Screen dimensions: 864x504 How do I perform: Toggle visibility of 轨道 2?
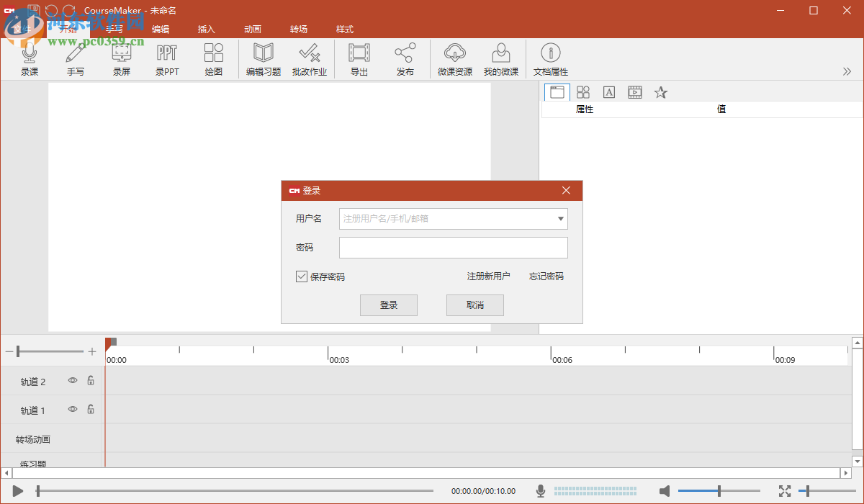[x=72, y=381]
